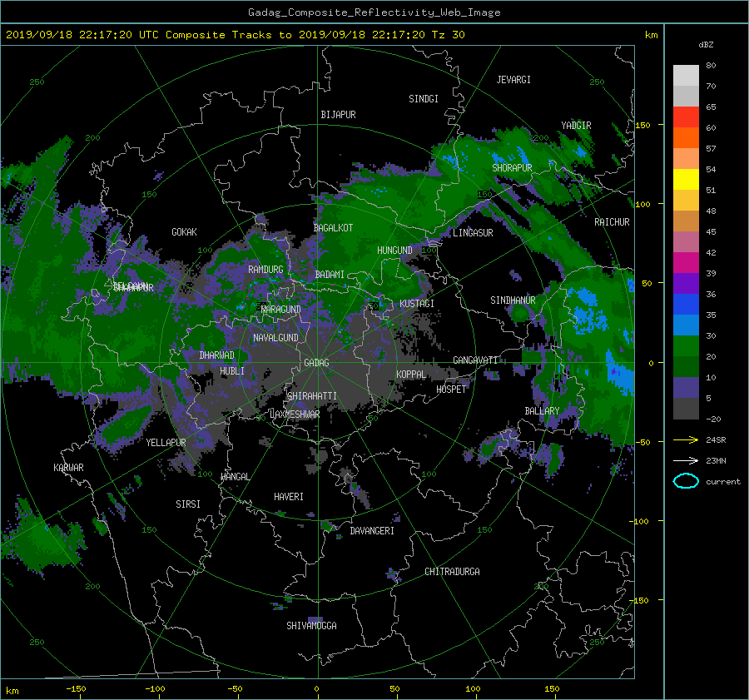
Task: Click the SINDGI city label
Action: (x=424, y=99)
